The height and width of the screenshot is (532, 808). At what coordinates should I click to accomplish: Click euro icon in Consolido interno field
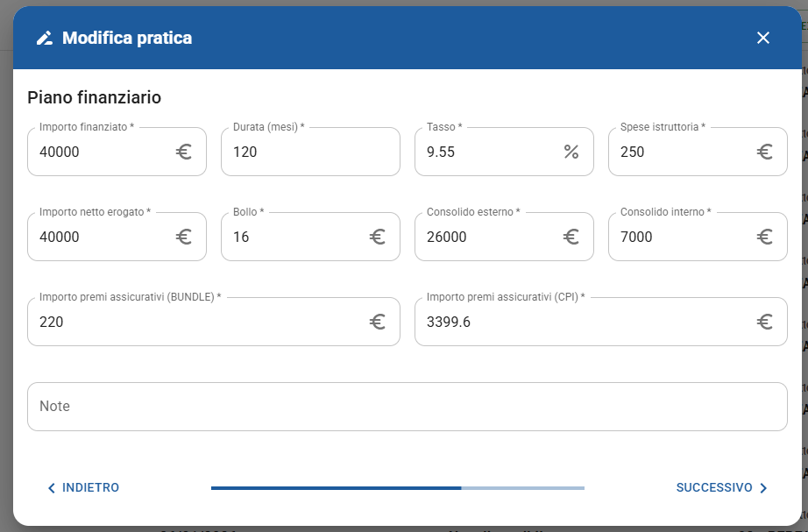pyautogui.click(x=765, y=237)
